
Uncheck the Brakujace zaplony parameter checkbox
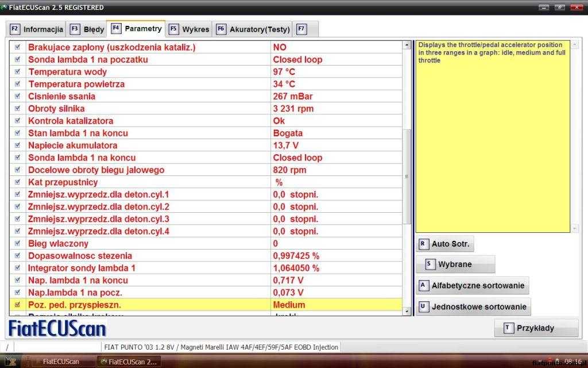click(x=17, y=47)
